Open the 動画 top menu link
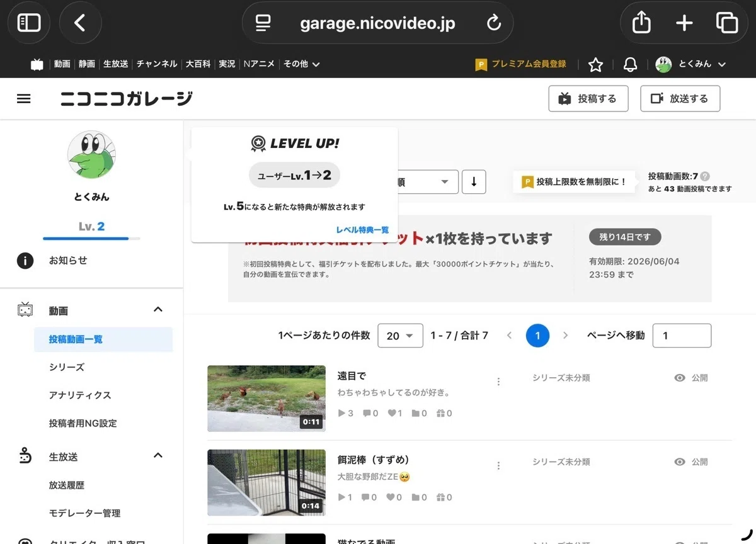 click(x=62, y=64)
